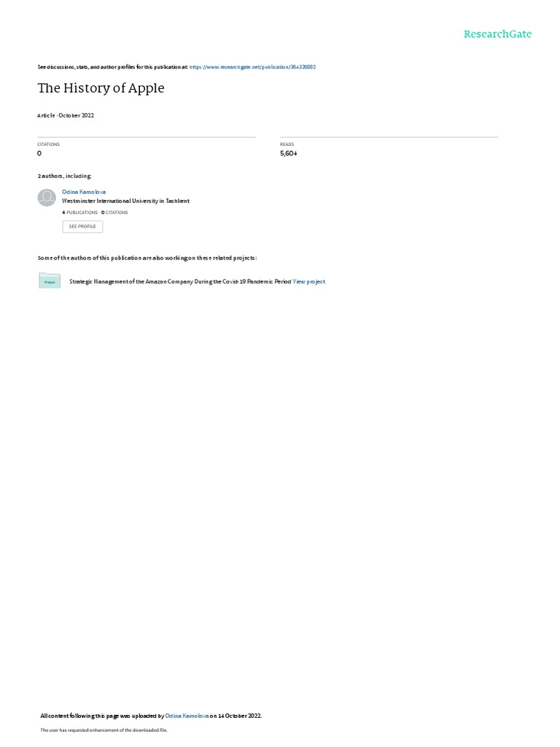Image resolution: width=560 pixels, height=747 pixels.
Task: Click the Strategic Management of Amazon project title
Action: [180, 282]
